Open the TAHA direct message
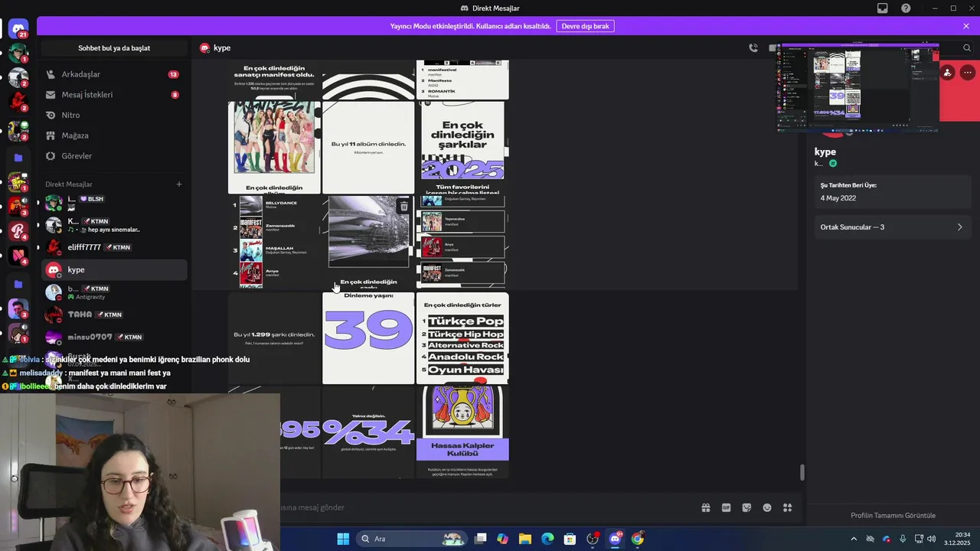The width and height of the screenshot is (980, 551). pyautogui.click(x=113, y=315)
